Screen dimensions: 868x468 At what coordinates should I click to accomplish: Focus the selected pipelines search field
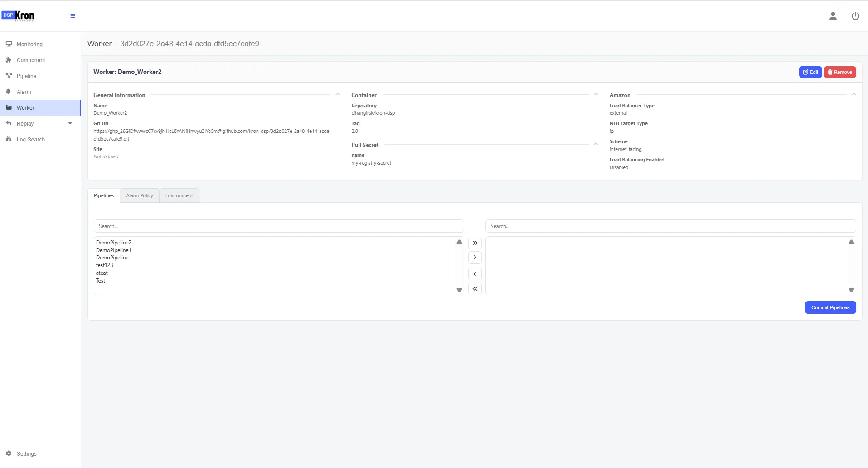[670, 226]
